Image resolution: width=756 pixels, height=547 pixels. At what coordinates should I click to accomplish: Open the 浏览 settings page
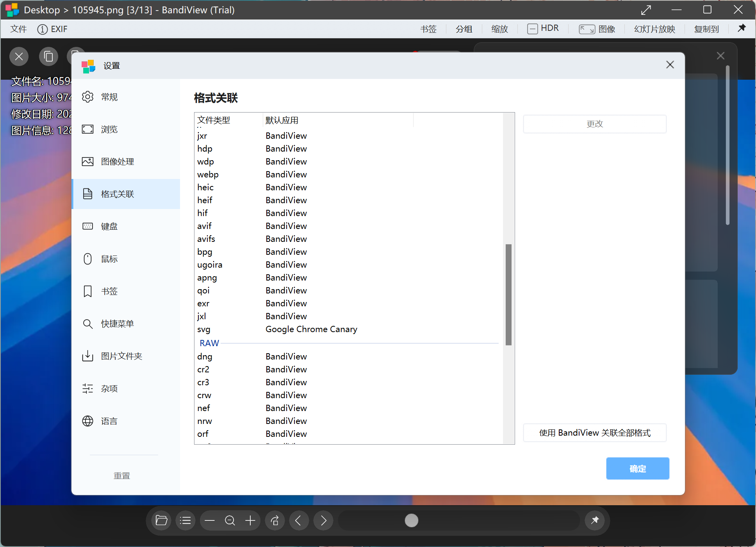[x=126, y=129]
